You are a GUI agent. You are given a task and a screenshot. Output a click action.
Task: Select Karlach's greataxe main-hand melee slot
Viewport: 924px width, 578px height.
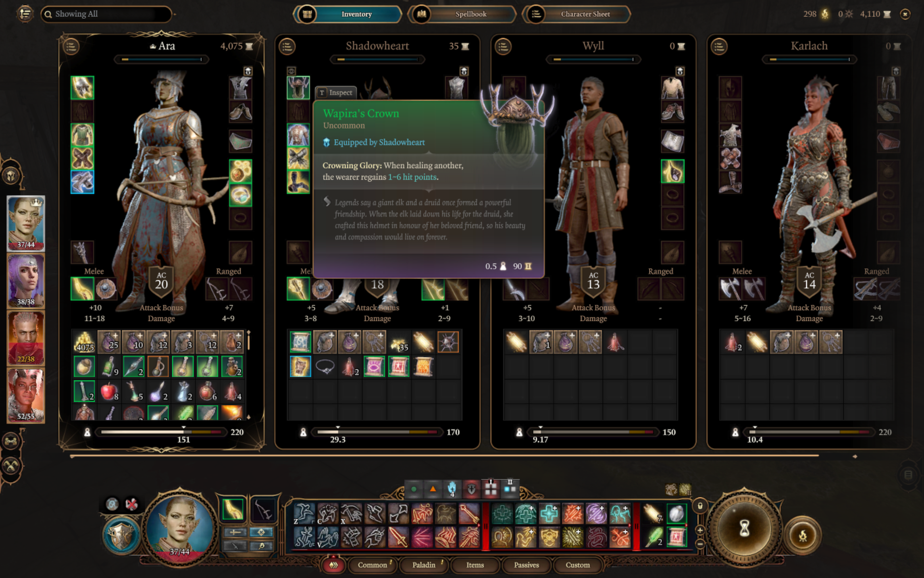point(731,289)
